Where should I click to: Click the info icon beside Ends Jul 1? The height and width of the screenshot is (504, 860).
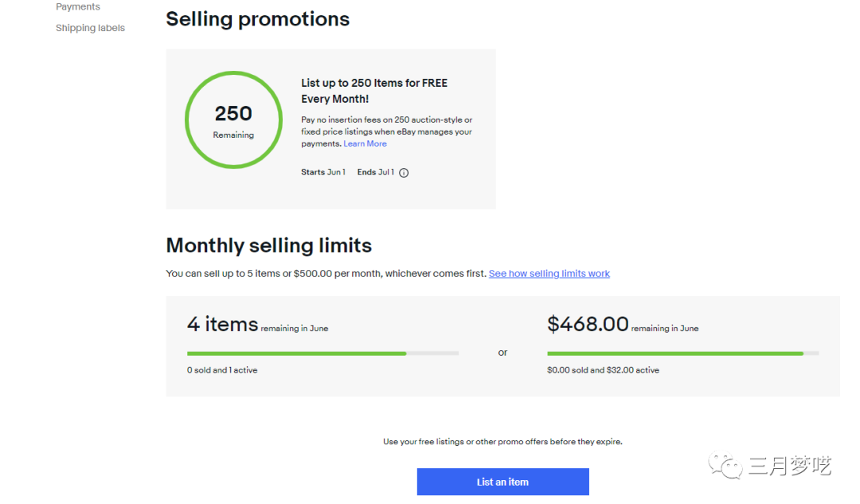tap(404, 173)
